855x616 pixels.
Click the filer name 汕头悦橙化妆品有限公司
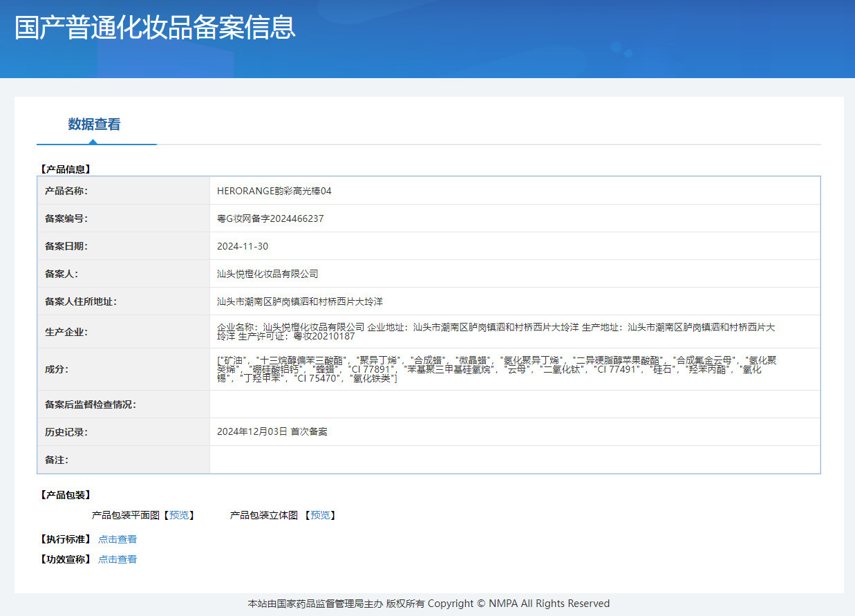tap(267, 274)
